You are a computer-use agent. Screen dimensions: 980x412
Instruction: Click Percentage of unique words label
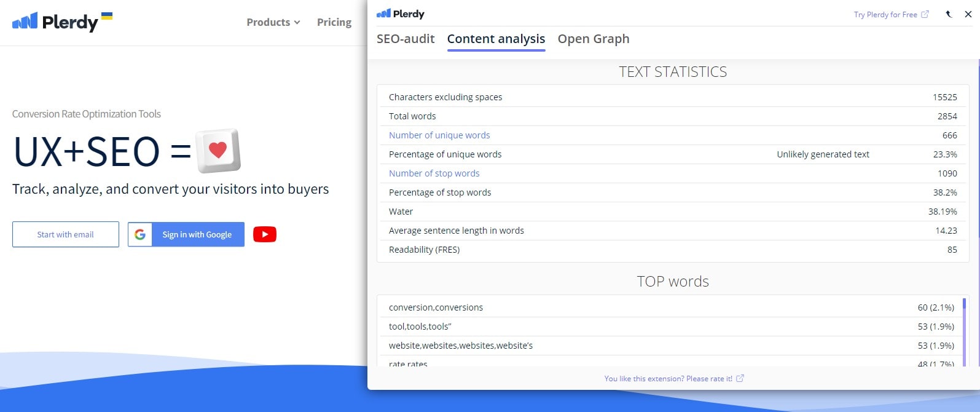point(445,154)
